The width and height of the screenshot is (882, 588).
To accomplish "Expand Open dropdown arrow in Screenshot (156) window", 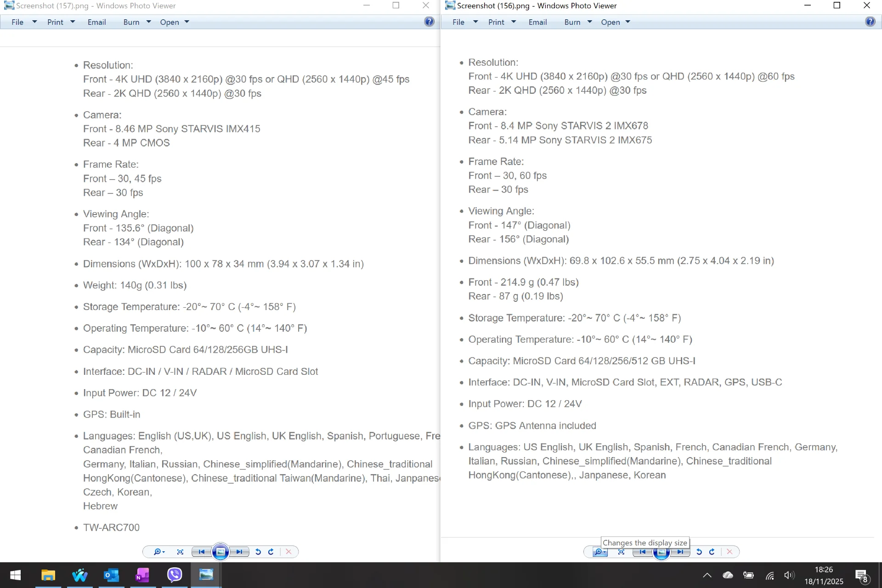I will click(x=628, y=22).
